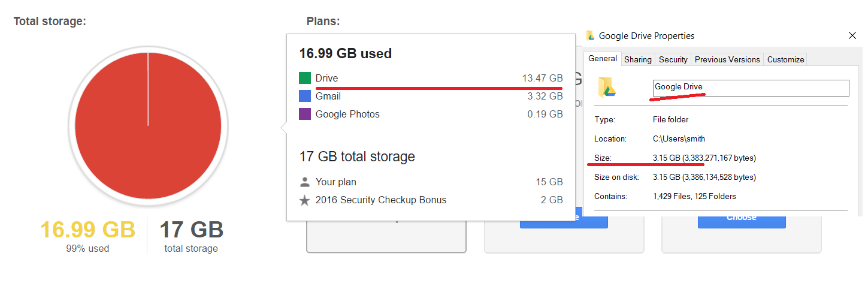The width and height of the screenshot is (868, 286).
Task: Click the Drive 13.47 GB usage row
Action: click(x=431, y=78)
